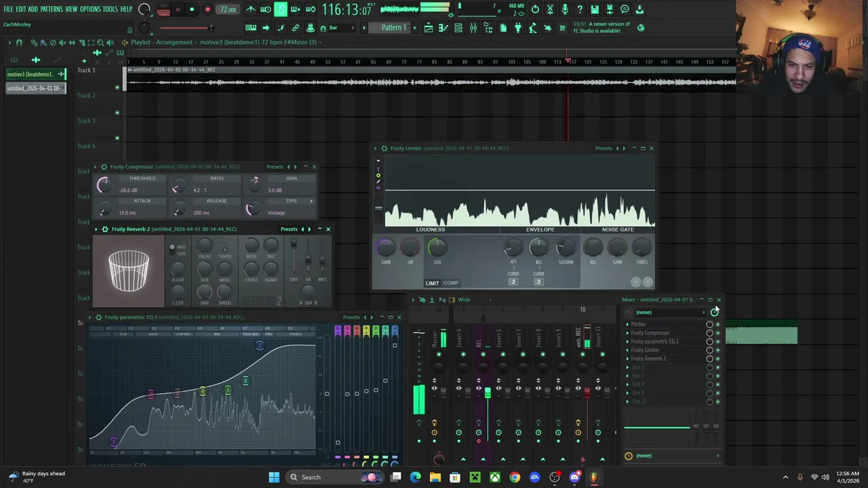868x488 pixels.
Task: Toggle Fruity Reeverb 2 slot enable light
Action: point(718,359)
